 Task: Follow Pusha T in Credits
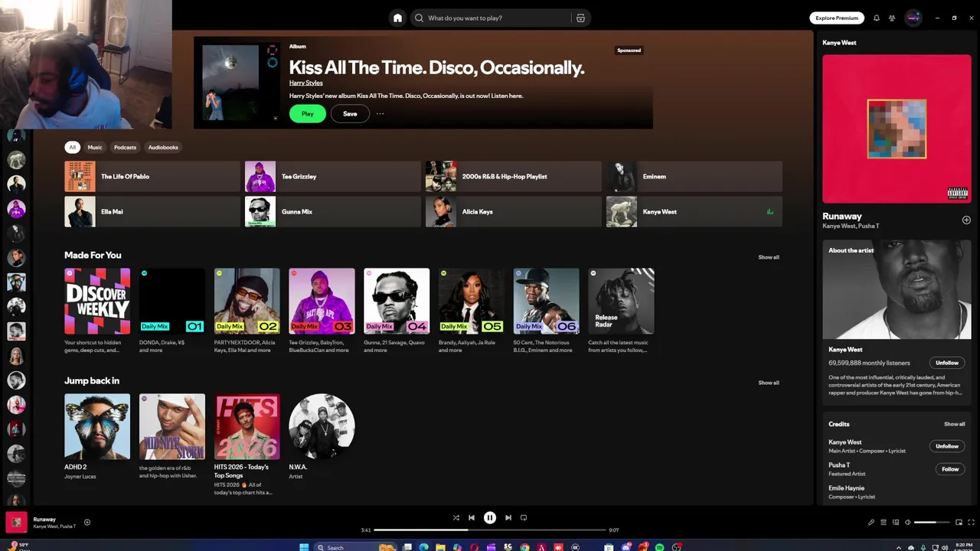pyautogui.click(x=950, y=469)
